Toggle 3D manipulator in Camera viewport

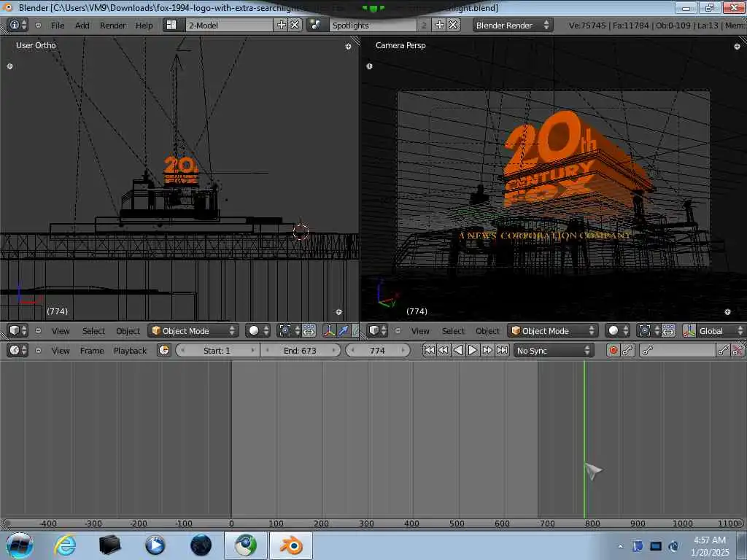point(689,330)
